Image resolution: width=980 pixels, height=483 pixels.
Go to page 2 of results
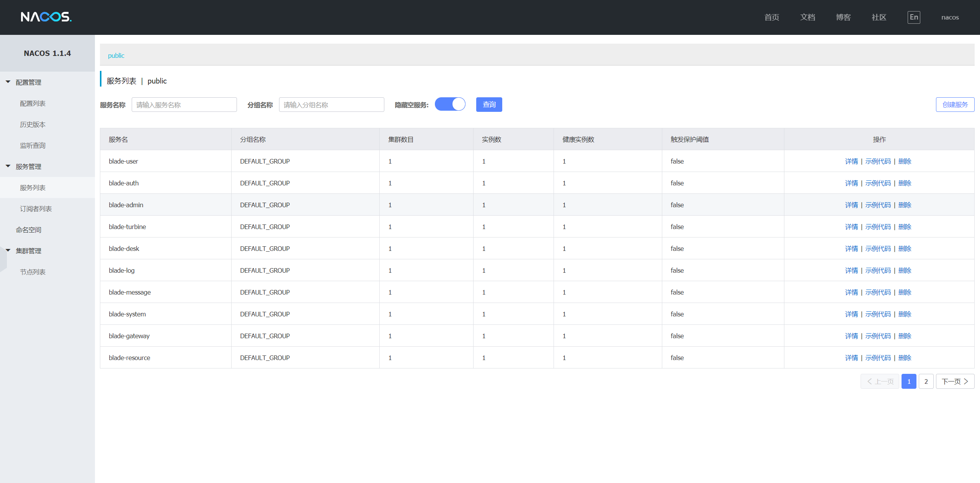[x=926, y=381]
